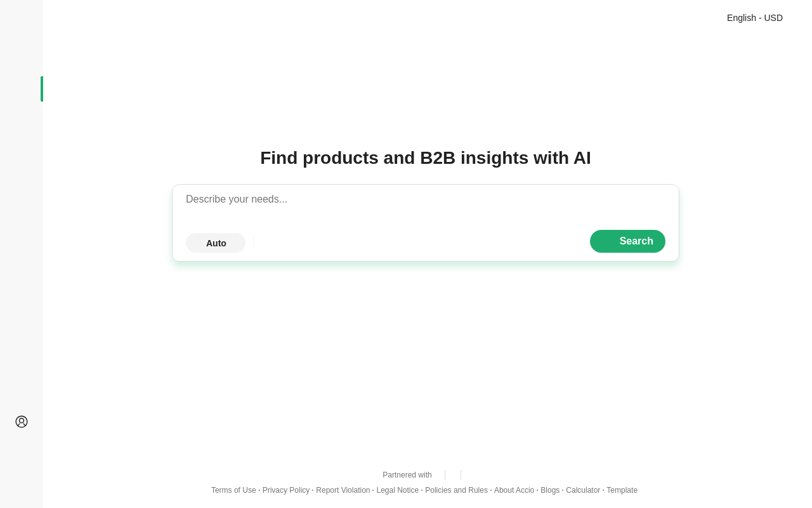The image size is (812, 508).
Task: Open the Template footer link
Action: point(622,490)
